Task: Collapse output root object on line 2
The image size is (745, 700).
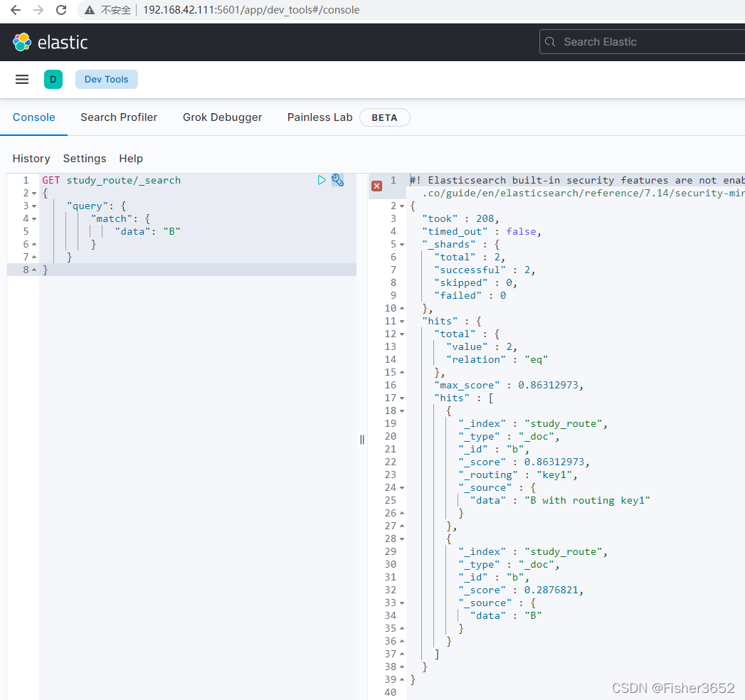Action: pyautogui.click(x=402, y=206)
